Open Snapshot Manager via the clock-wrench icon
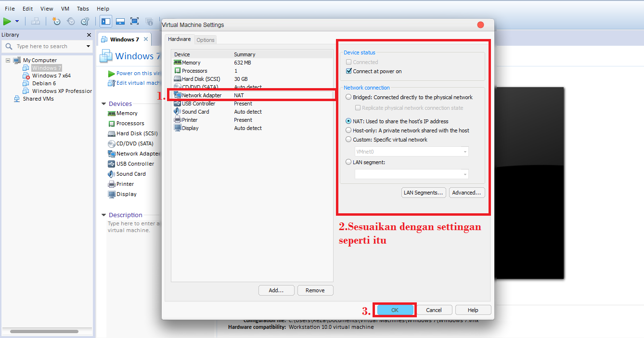 (85, 21)
